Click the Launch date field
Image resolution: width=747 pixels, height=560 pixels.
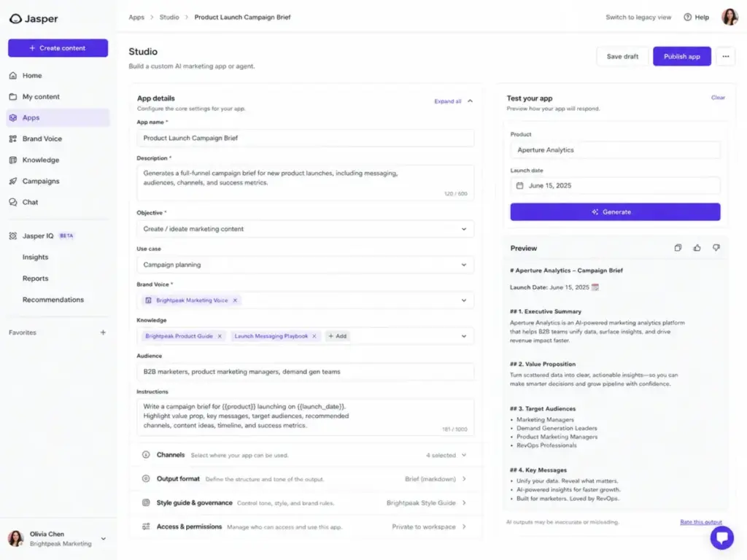click(615, 186)
